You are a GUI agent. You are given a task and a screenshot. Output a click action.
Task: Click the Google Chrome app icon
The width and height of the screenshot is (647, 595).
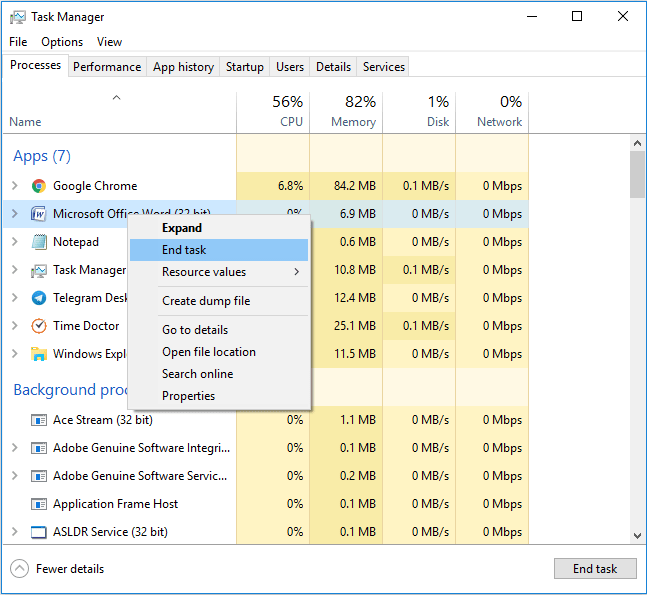(x=39, y=186)
